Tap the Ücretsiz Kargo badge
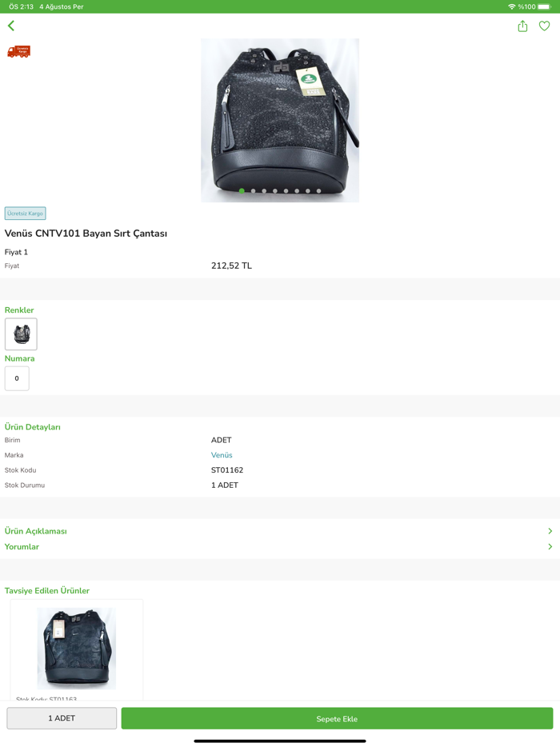This screenshot has height=747, width=560. click(x=26, y=214)
